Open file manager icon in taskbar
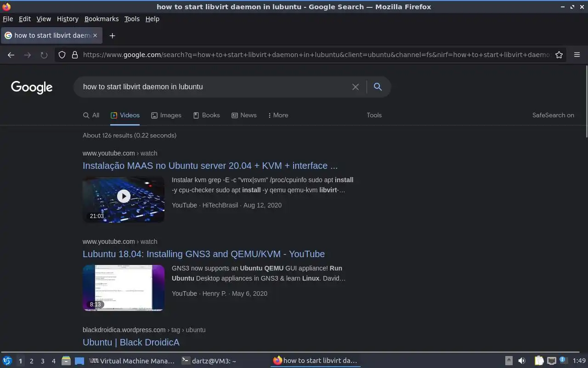 [x=66, y=361]
